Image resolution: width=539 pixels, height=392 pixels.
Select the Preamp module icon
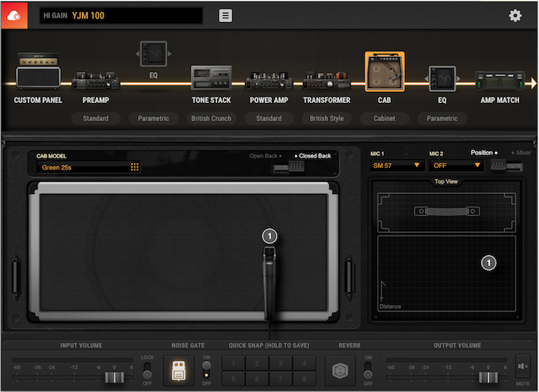[x=96, y=81]
